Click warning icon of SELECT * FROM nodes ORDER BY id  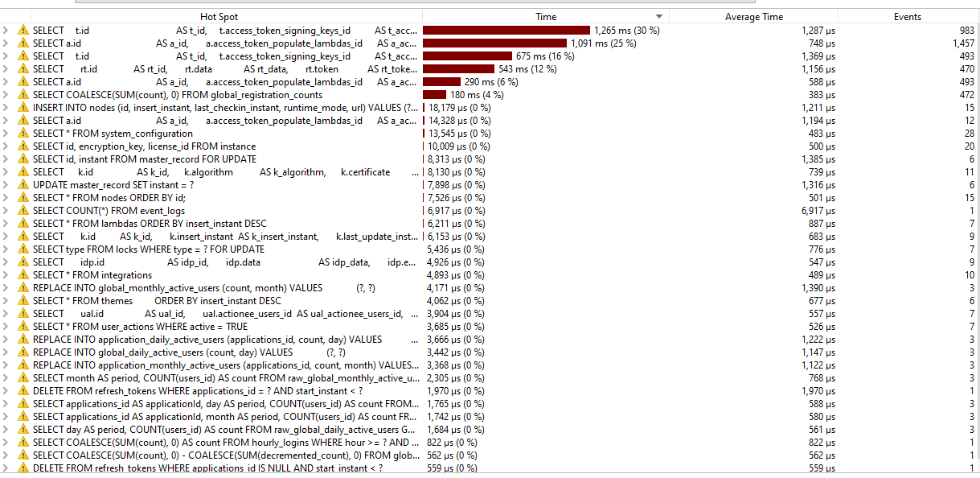click(x=23, y=198)
